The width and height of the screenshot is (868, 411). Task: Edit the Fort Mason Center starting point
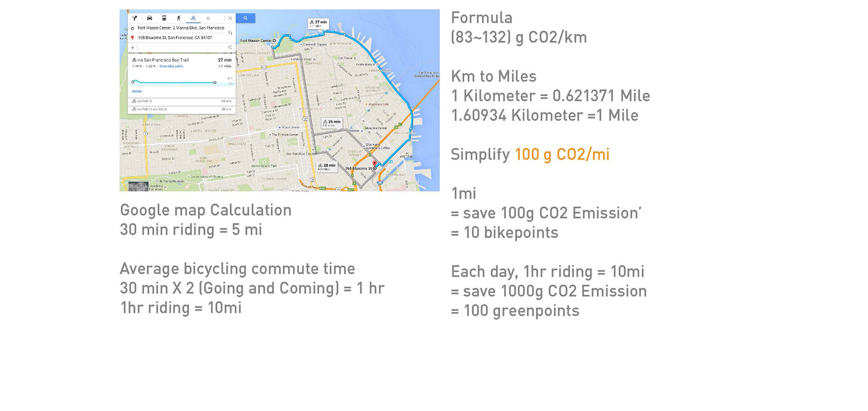(181, 28)
